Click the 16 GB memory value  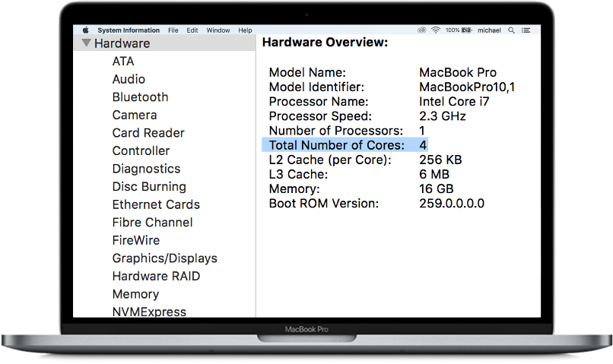point(437,189)
